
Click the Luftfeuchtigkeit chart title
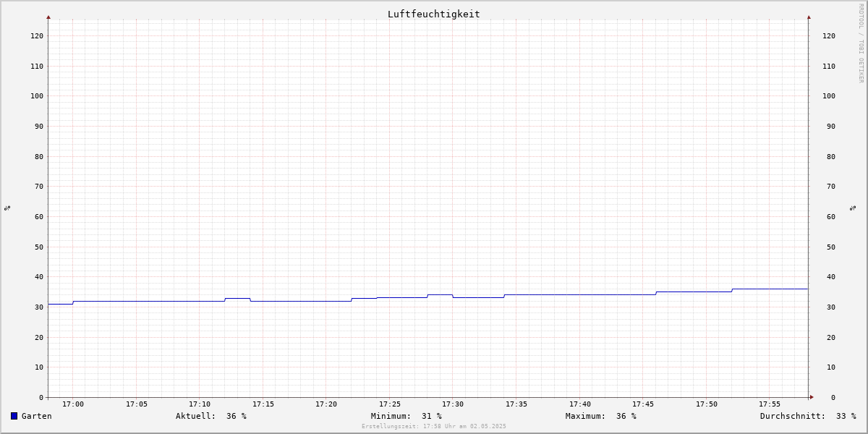(433, 14)
